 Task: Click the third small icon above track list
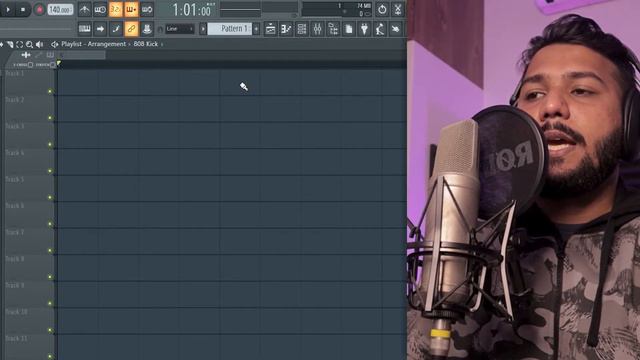pos(50,55)
